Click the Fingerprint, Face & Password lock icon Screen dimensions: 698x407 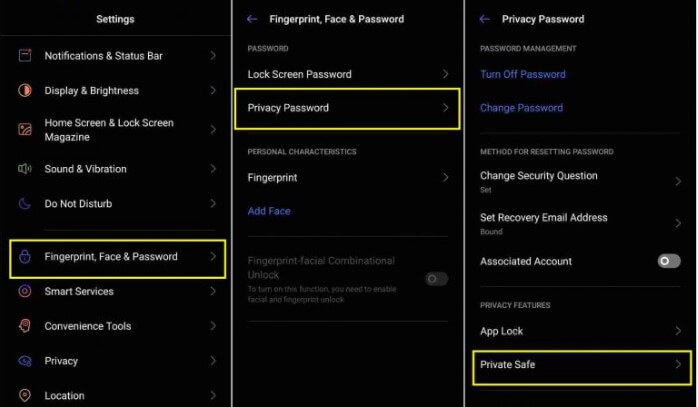(25, 256)
